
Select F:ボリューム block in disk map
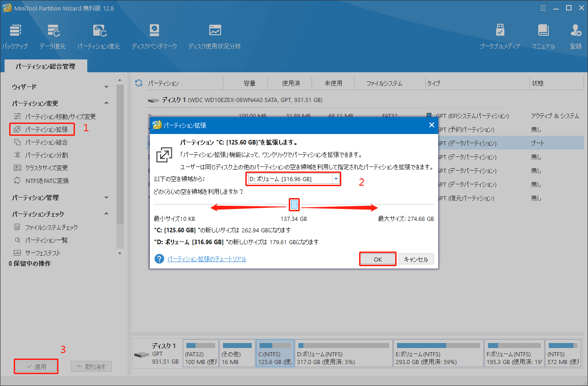tap(514, 353)
